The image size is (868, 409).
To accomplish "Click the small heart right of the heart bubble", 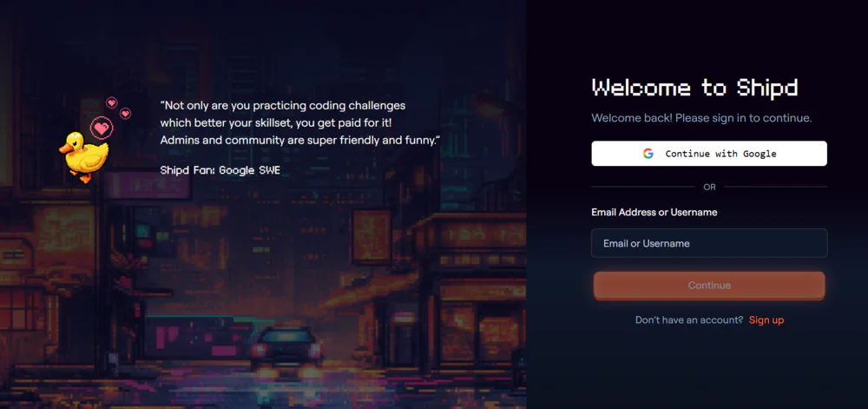I will pos(125,114).
